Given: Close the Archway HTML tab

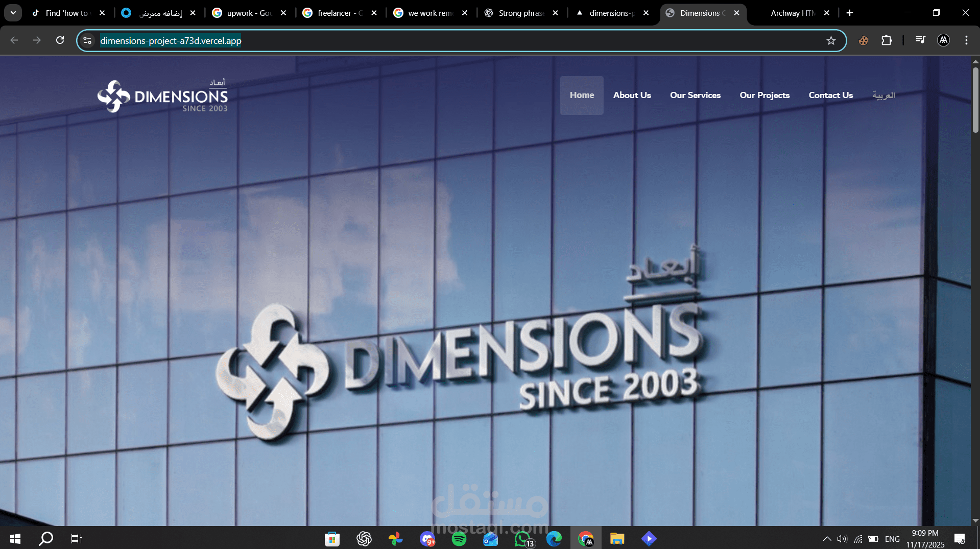Looking at the screenshot, I should point(827,13).
